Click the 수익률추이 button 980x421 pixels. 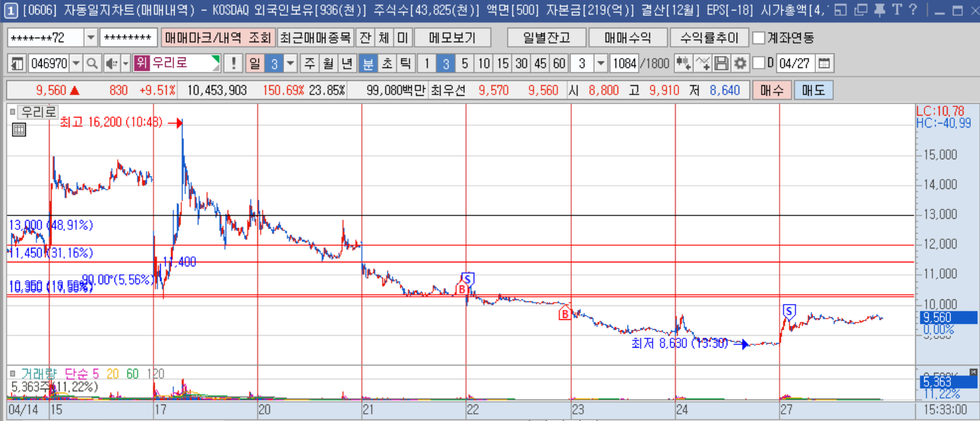tap(709, 38)
